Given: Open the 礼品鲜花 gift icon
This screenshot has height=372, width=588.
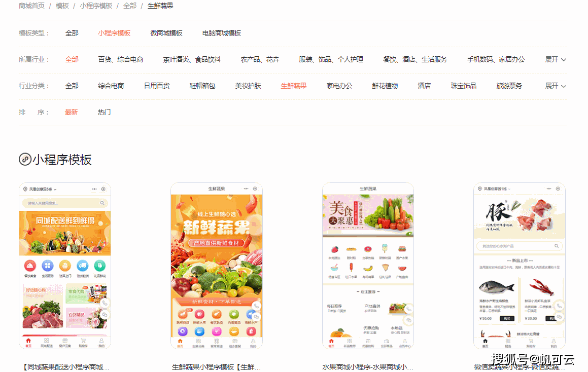Looking at the screenshot, I should pos(99,266).
